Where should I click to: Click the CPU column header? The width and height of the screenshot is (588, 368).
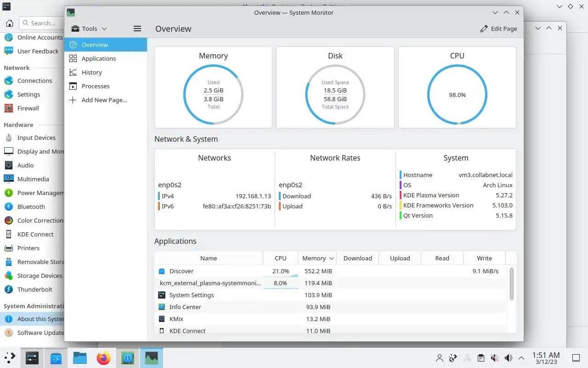tap(280, 258)
